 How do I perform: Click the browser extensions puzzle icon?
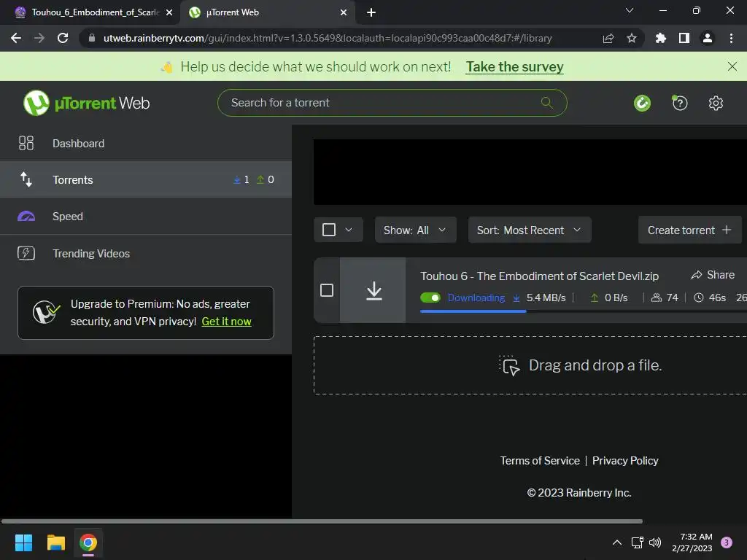pyautogui.click(x=660, y=38)
